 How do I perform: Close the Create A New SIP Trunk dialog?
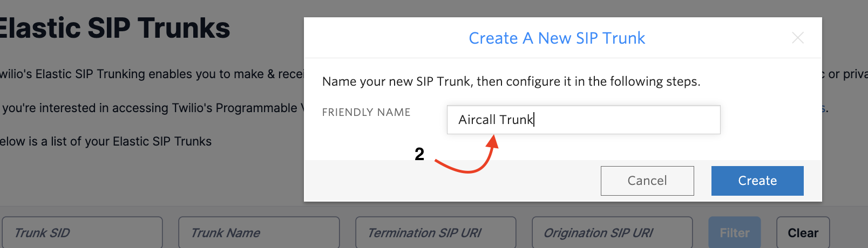point(797,38)
